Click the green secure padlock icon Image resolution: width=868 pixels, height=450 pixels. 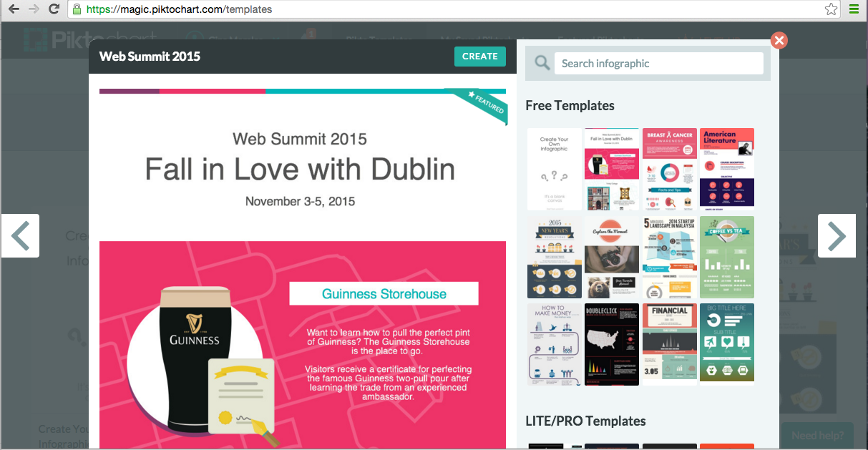(77, 9)
